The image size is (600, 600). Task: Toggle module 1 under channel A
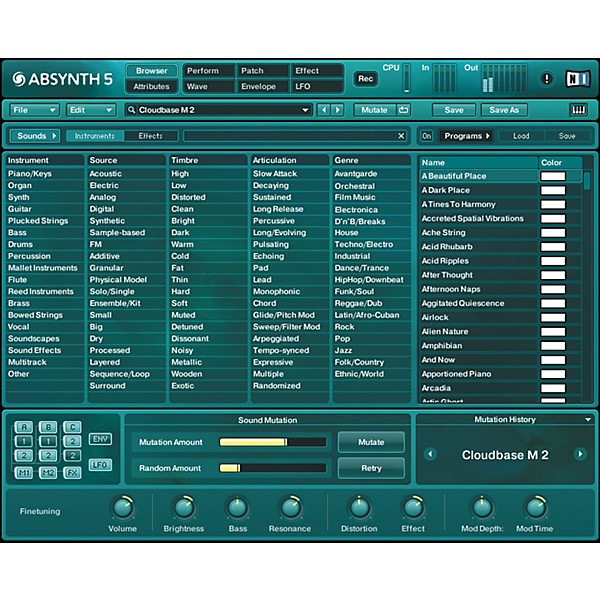(24, 441)
